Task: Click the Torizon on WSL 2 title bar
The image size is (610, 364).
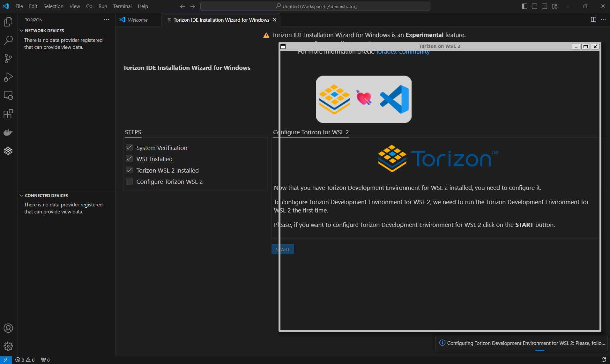Action: (x=440, y=46)
